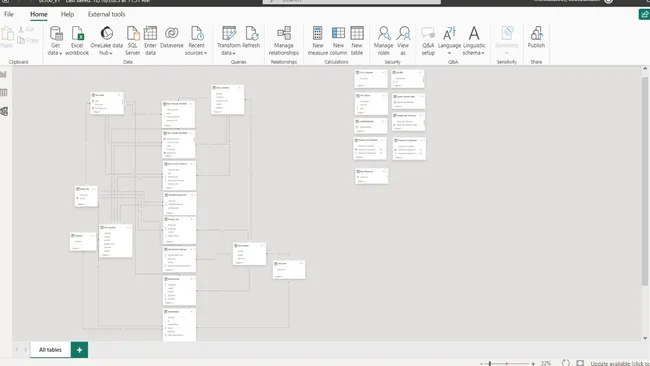Open Manage relationships dialog
The width and height of the screenshot is (650, 366).
point(284,40)
